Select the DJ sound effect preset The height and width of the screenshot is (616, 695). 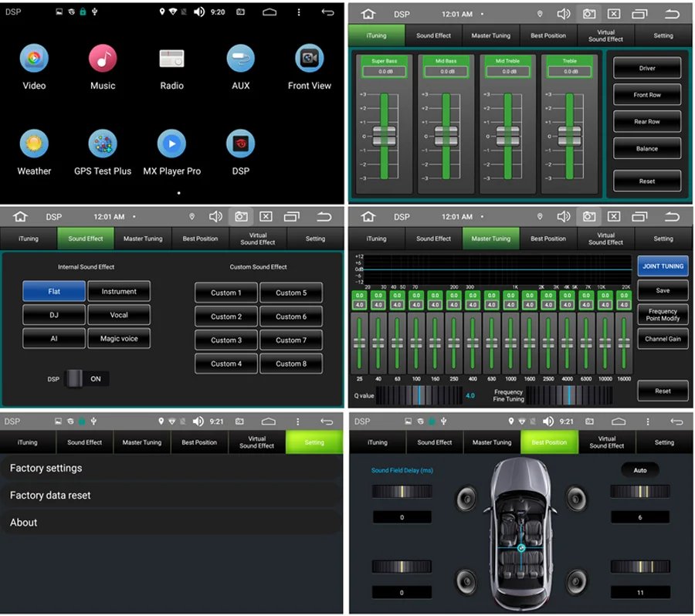pos(54,315)
